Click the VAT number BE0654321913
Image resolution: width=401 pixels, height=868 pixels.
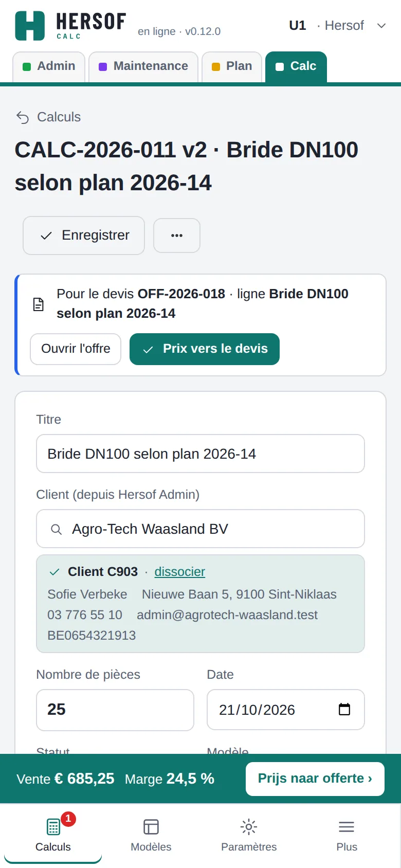pyautogui.click(x=92, y=636)
